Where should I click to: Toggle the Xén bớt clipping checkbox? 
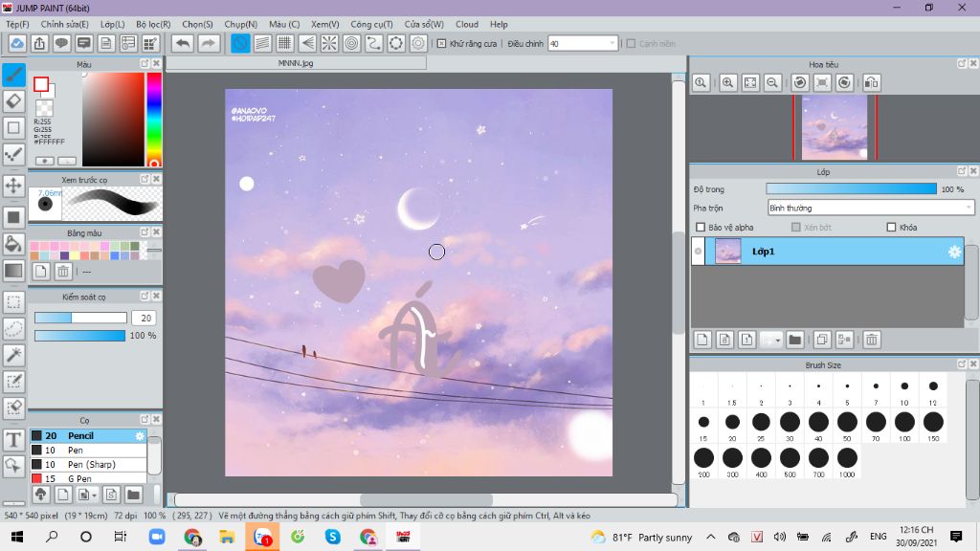click(795, 228)
